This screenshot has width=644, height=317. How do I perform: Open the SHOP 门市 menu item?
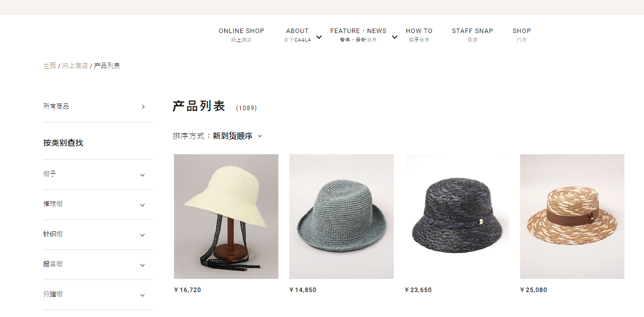coord(522,35)
